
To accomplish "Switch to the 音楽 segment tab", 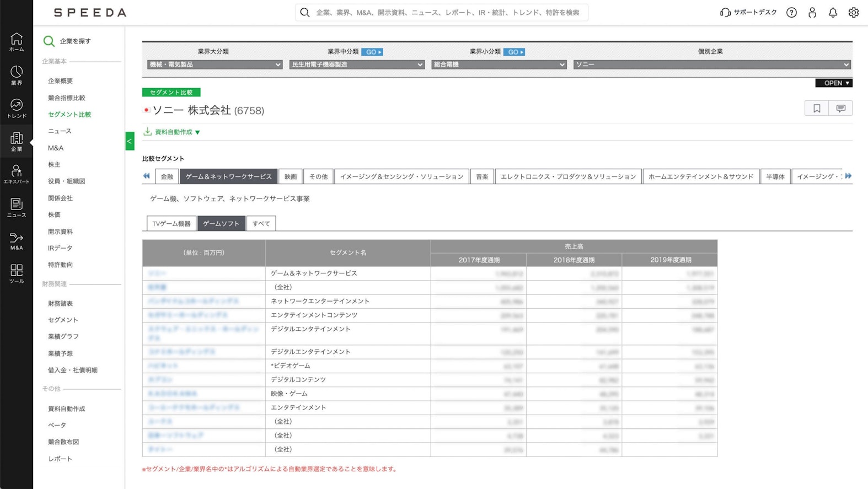I will pyautogui.click(x=482, y=177).
